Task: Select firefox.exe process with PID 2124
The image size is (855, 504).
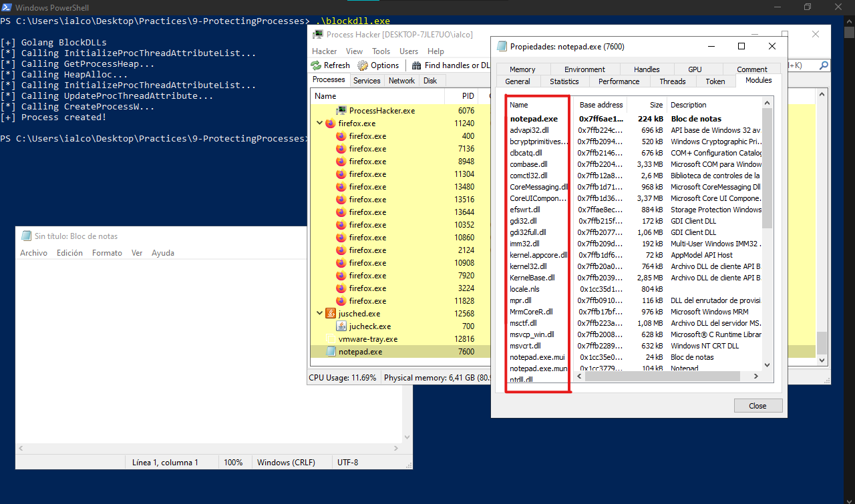Action: coord(399,250)
